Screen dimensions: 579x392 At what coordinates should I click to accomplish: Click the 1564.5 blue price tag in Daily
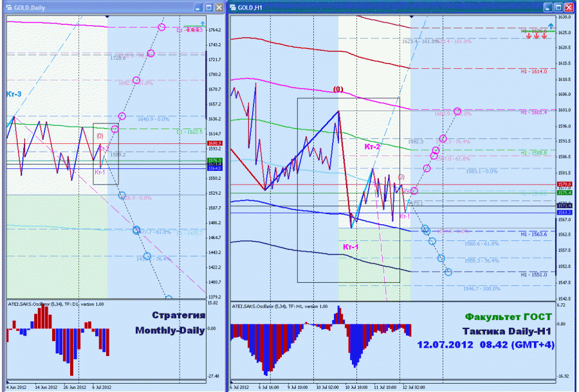pyautogui.click(x=214, y=168)
